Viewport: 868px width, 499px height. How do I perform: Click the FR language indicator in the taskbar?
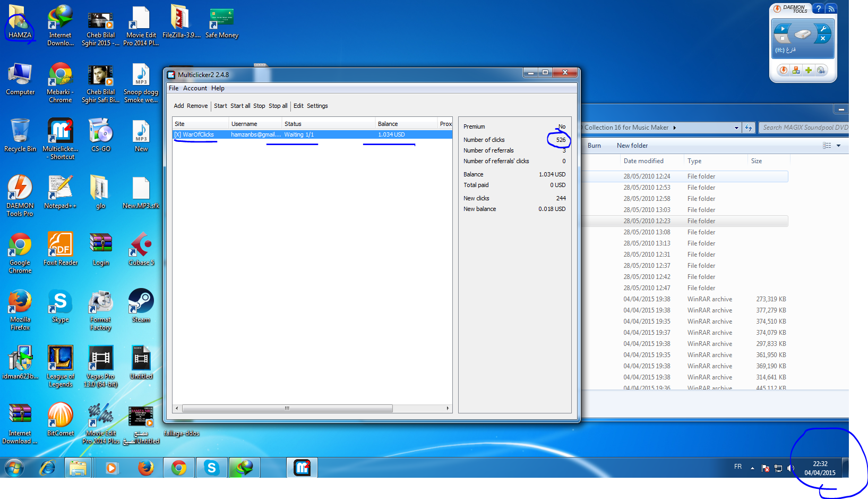click(x=738, y=467)
